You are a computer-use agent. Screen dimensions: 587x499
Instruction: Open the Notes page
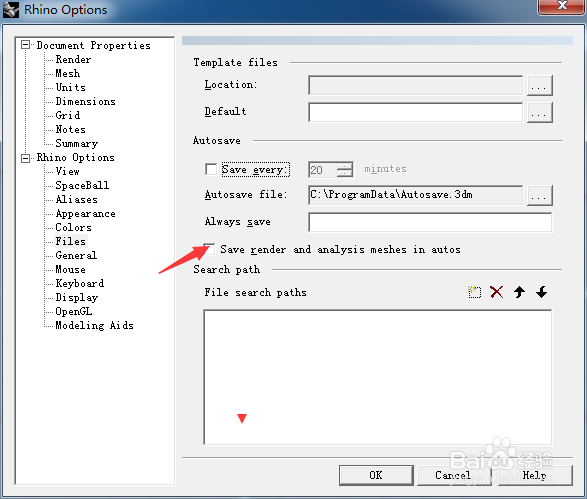coord(70,130)
